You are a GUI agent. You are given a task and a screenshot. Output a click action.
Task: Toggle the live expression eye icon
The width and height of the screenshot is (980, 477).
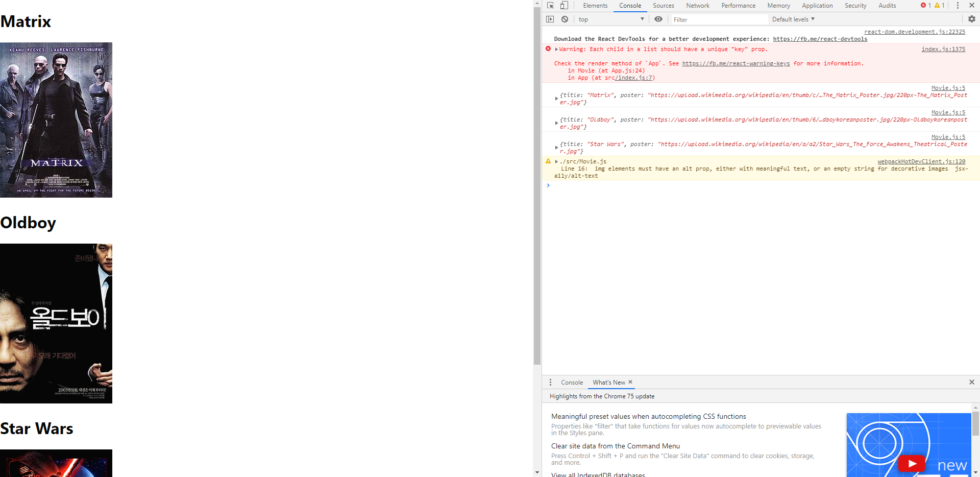[x=658, y=19]
